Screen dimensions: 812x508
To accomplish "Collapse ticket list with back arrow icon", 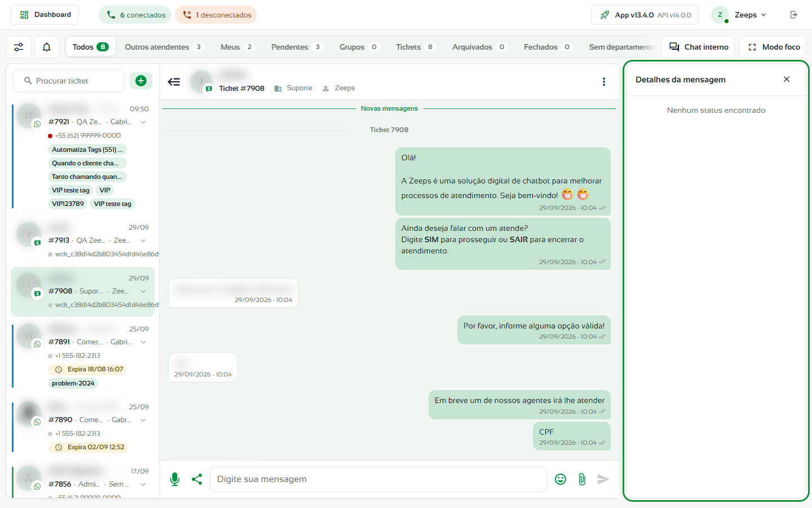I will click(x=174, y=82).
